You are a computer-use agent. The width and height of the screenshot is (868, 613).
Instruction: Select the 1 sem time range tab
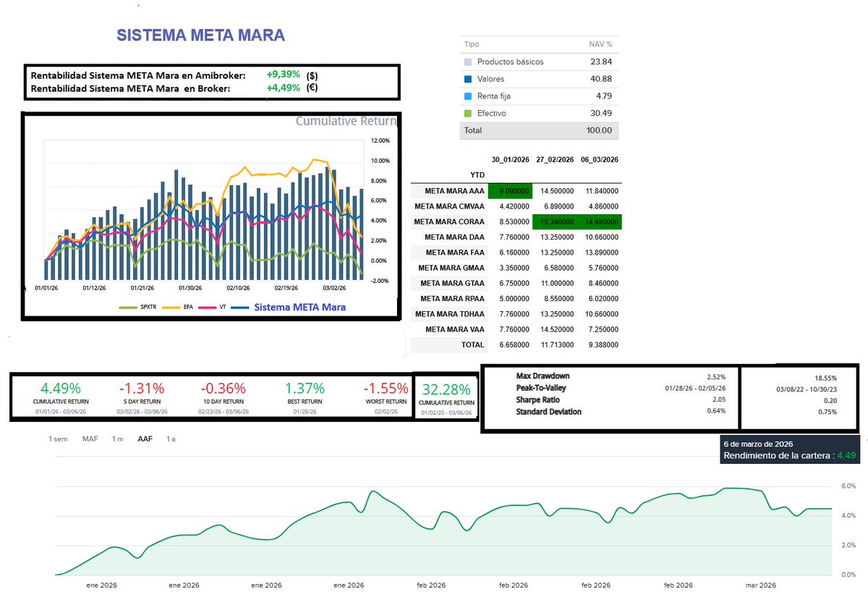[x=58, y=439]
